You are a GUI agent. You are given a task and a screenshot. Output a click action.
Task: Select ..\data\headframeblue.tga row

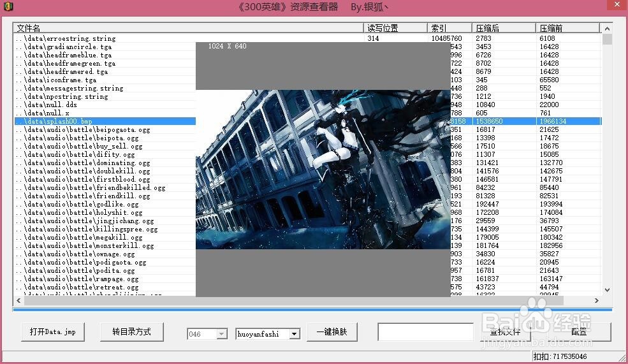point(105,55)
